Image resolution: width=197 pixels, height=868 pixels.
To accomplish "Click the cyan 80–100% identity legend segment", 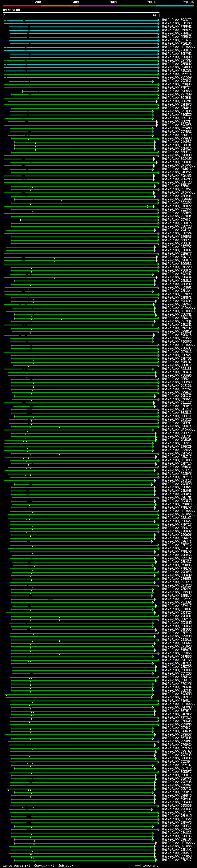I will pyautogui.click(x=175, y=6).
